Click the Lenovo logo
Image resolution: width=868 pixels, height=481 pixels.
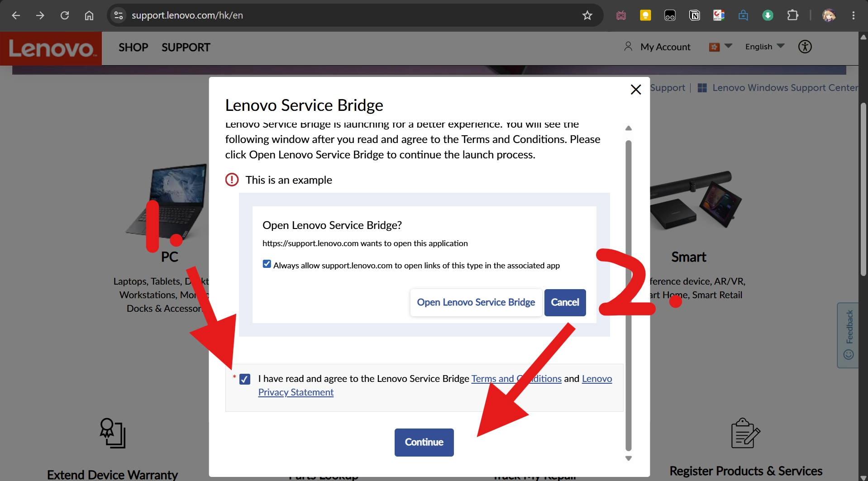(x=51, y=48)
